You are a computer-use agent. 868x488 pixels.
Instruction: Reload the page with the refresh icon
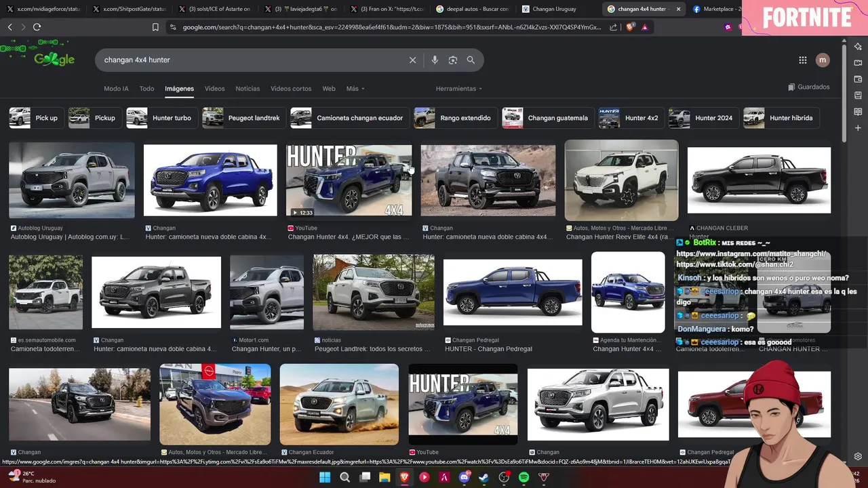(37, 27)
